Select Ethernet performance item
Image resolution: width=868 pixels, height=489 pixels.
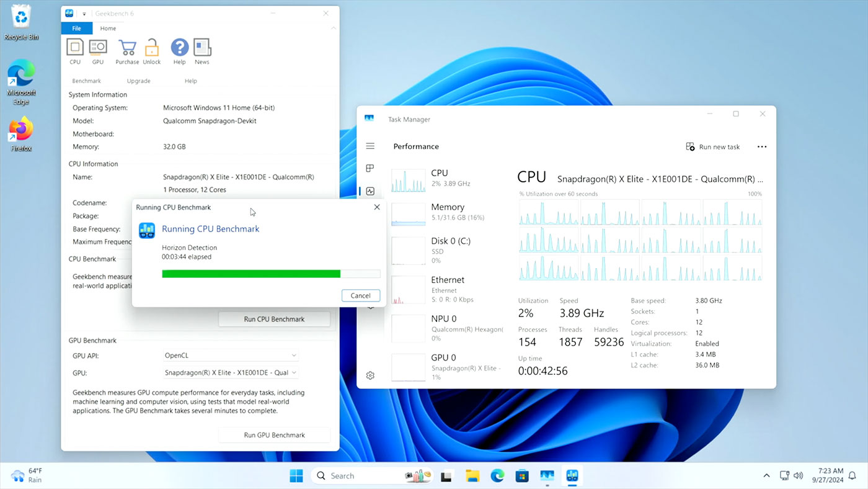coord(449,289)
